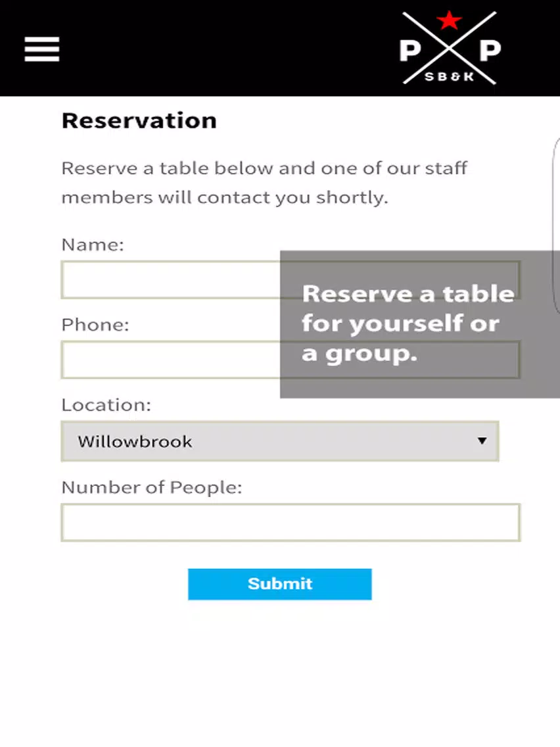This screenshot has height=747, width=560.
Task: Click the gray 'Reserve a table' overlay
Action: click(420, 324)
